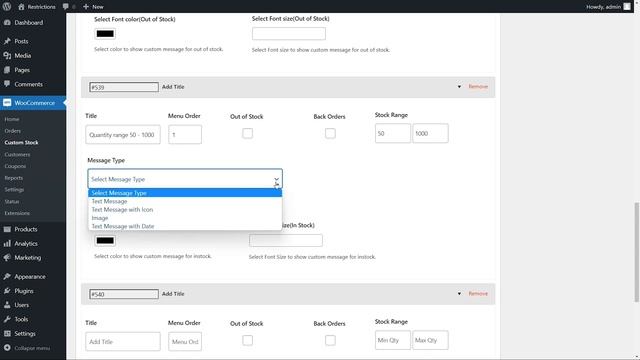Click the Dashboard sidebar icon
This screenshot has height=360, width=640.
coord(7,22)
